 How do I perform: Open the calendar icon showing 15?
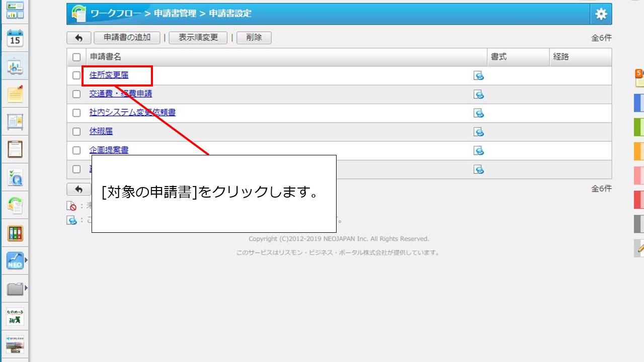pyautogui.click(x=15, y=38)
